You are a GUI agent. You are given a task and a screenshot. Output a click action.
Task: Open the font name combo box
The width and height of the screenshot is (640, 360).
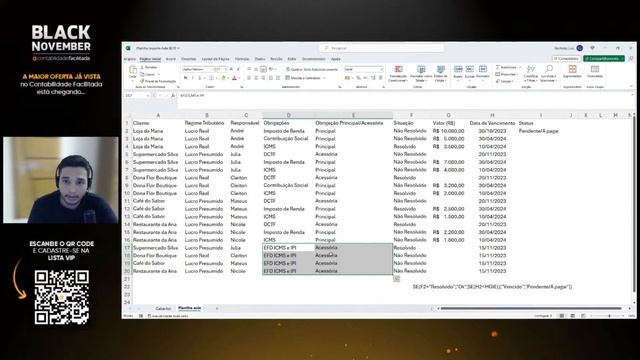[x=198, y=69]
